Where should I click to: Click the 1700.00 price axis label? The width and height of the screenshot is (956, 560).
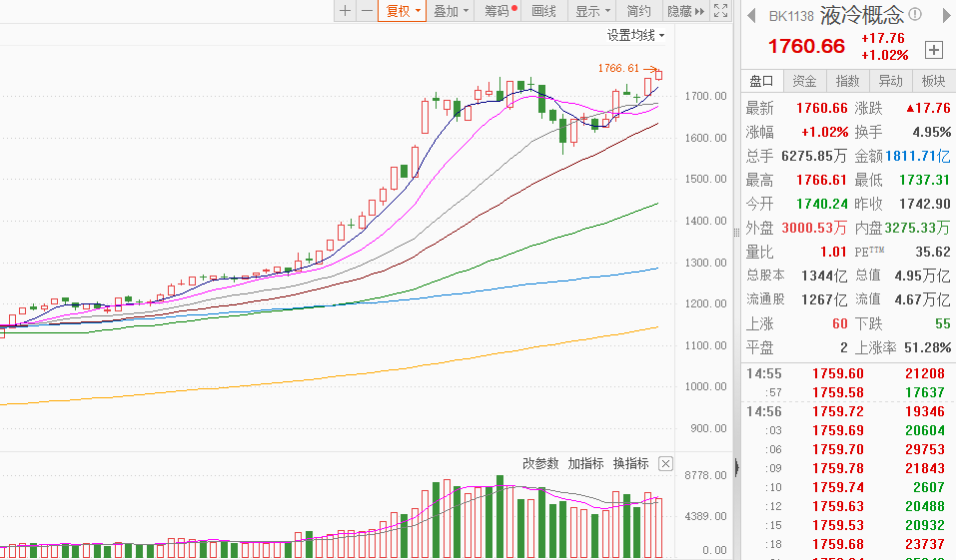(x=705, y=96)
